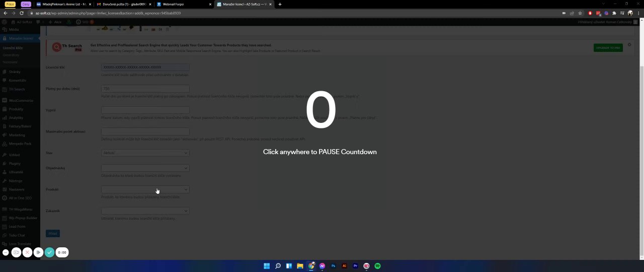644x272 pixels.
Task: Close the Doručená pošta tab
Action: point(150,4)
